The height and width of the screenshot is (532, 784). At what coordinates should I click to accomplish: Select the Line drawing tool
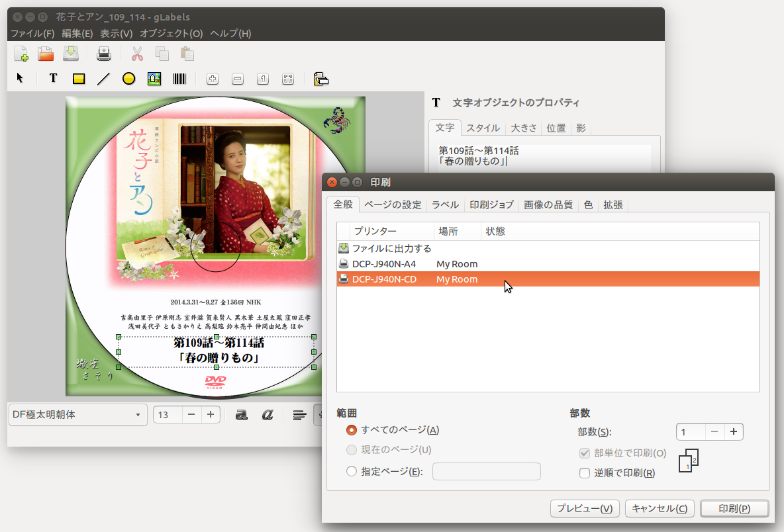(103, 79)
